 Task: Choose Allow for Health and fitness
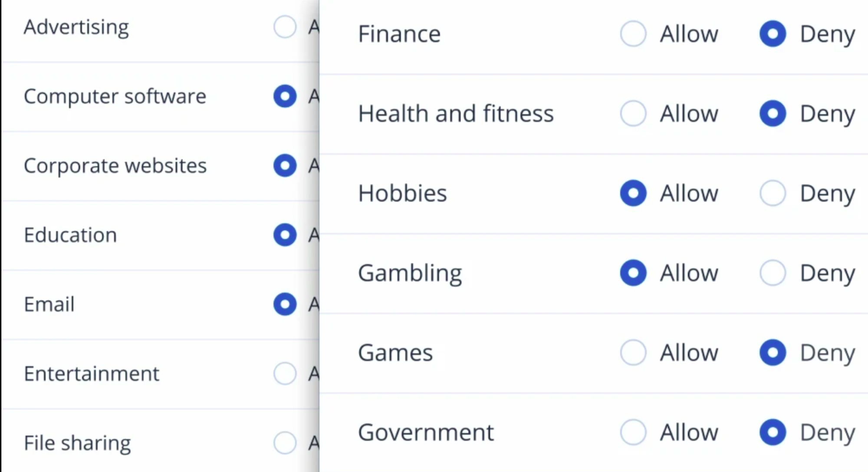click(633, 114)
